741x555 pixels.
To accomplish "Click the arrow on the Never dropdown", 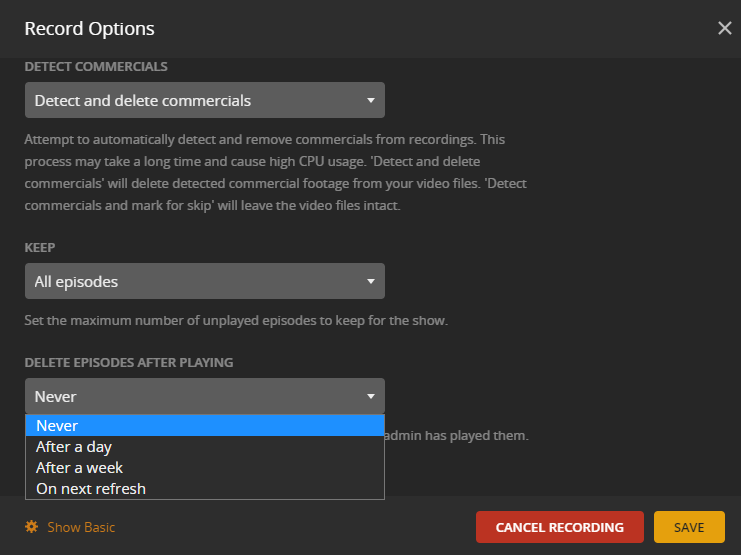I will 370,397.
